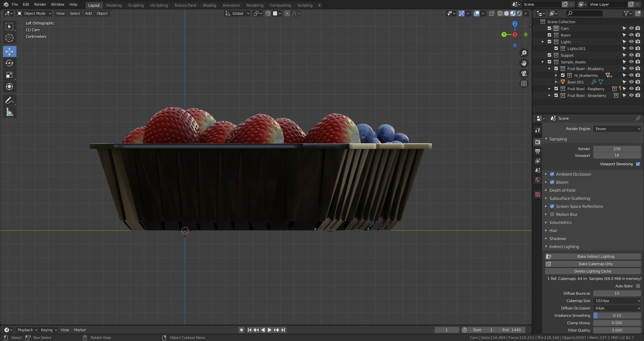Switch to orthographic/perspective grid icon
The width and height of the screenshot is (644, 341).
click(x=524, y=83)
